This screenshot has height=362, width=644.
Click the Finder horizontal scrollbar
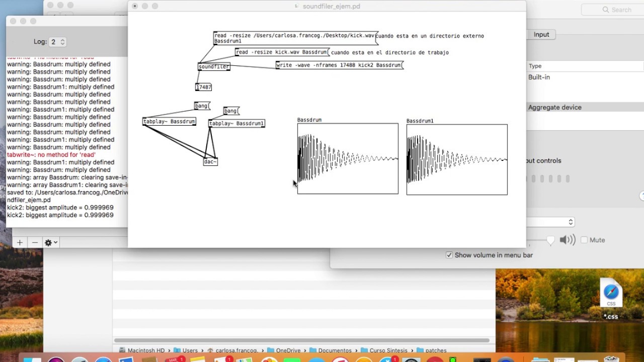(x=302, y=340)
